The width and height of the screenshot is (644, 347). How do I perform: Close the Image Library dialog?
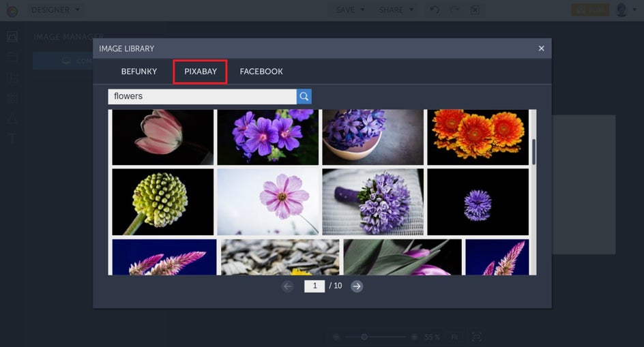541,48
